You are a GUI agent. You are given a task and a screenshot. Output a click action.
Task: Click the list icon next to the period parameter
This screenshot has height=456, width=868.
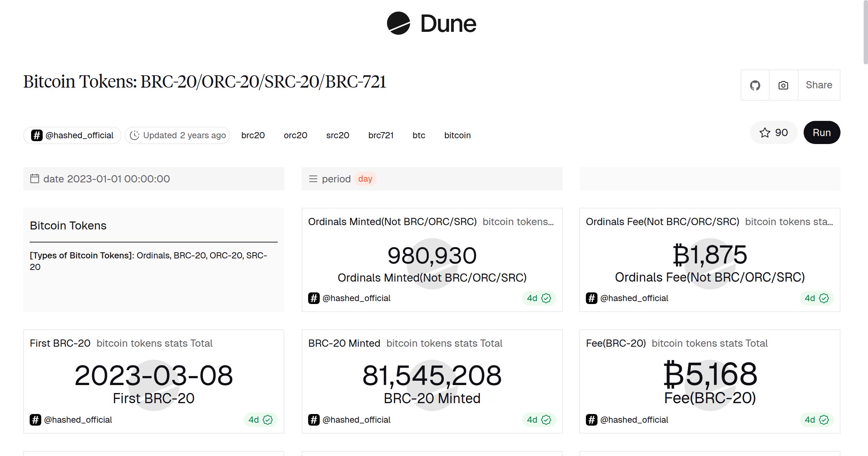(313, 178)
